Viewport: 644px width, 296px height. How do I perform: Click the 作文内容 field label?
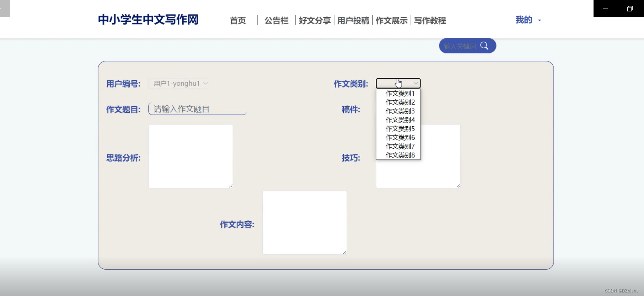coord(237,224)
